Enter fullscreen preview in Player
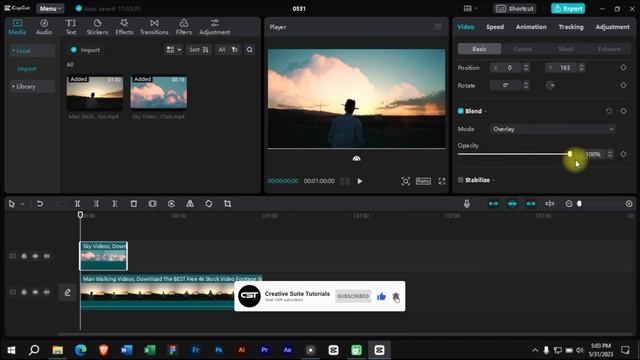Image resolution: width=640 pixels, height=360 pixels. coord(442,181)
